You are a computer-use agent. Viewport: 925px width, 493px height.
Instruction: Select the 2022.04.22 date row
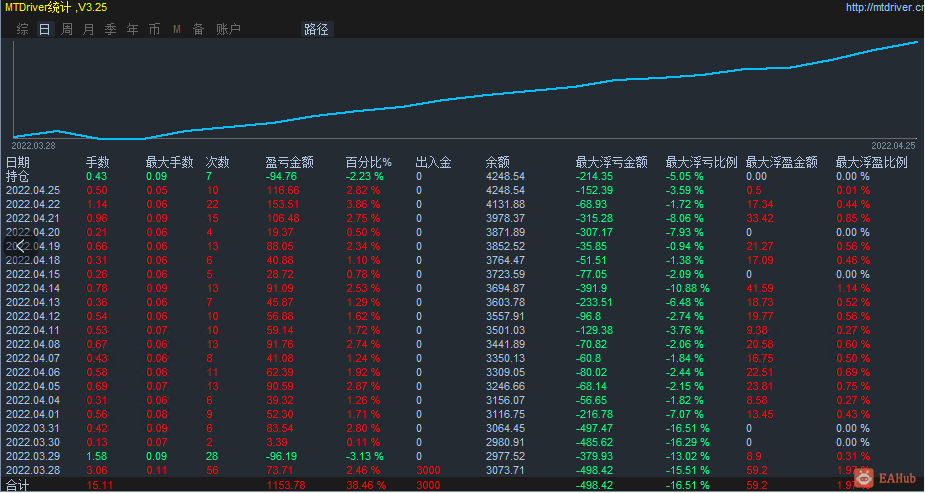(33, 205)
